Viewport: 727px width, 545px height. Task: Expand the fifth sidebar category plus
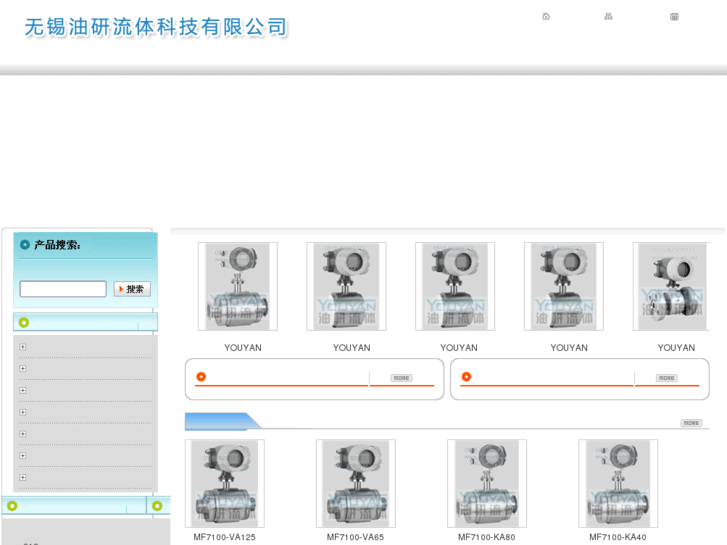[x=23, y=434]
